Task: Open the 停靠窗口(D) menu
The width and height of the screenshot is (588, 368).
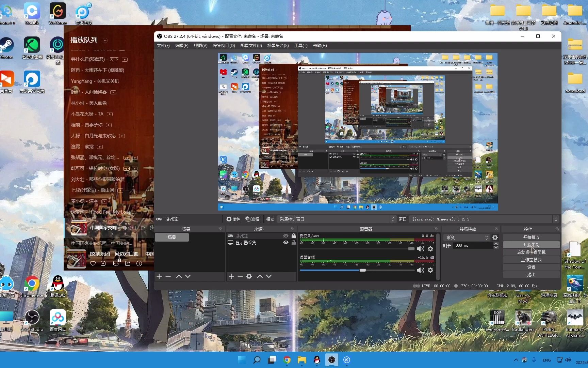Action: tap(224, 46)
